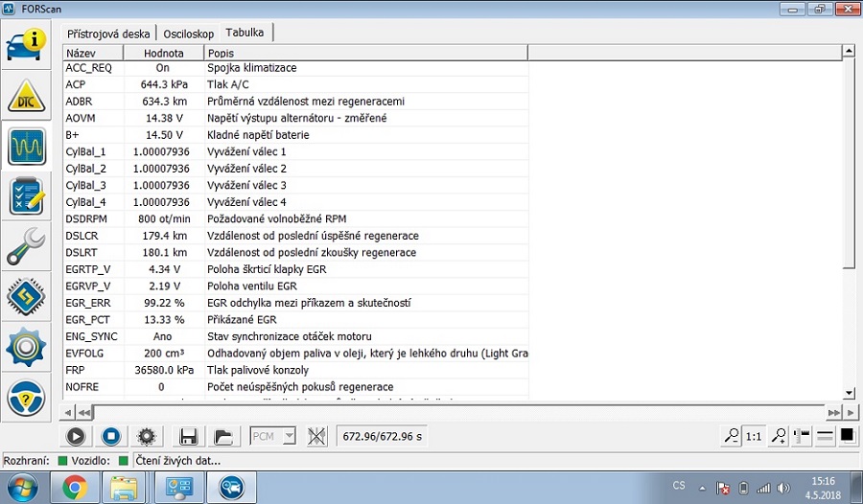Expand the PCM module dropdown
863x504 pixels.
click(289, 436)
